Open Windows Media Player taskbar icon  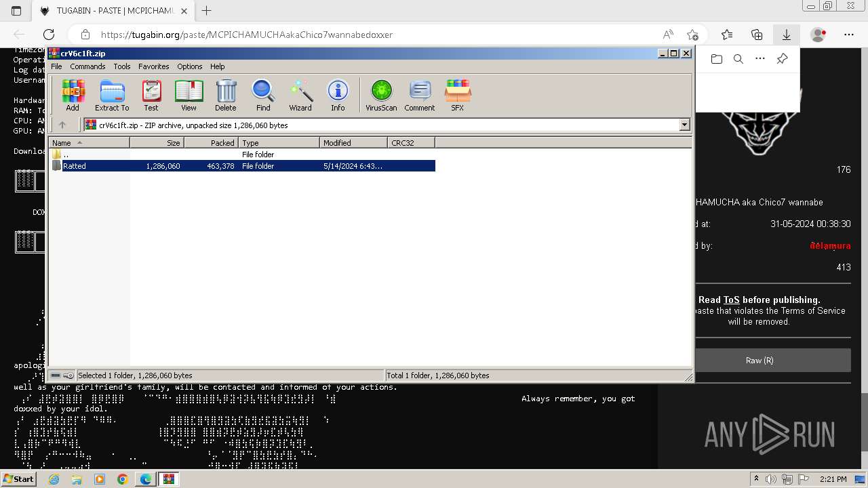(x=100, y=479)
